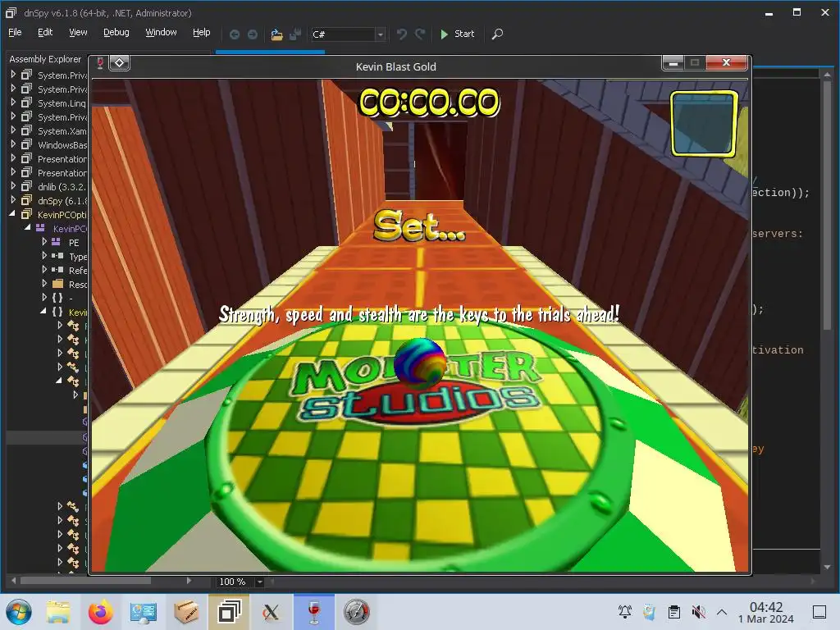
Task: Click scroll right arrow of Assembly Explorer
Action: [x=189, y=580]
